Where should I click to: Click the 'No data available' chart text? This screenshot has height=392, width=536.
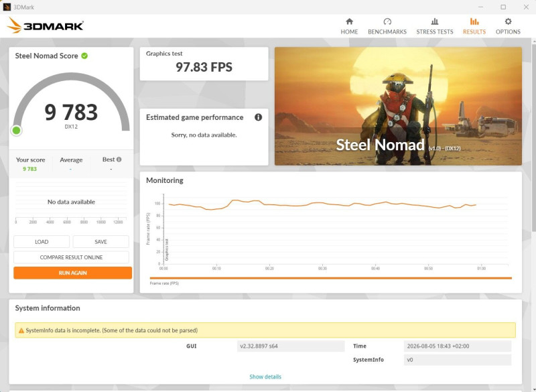pos(71,202)
